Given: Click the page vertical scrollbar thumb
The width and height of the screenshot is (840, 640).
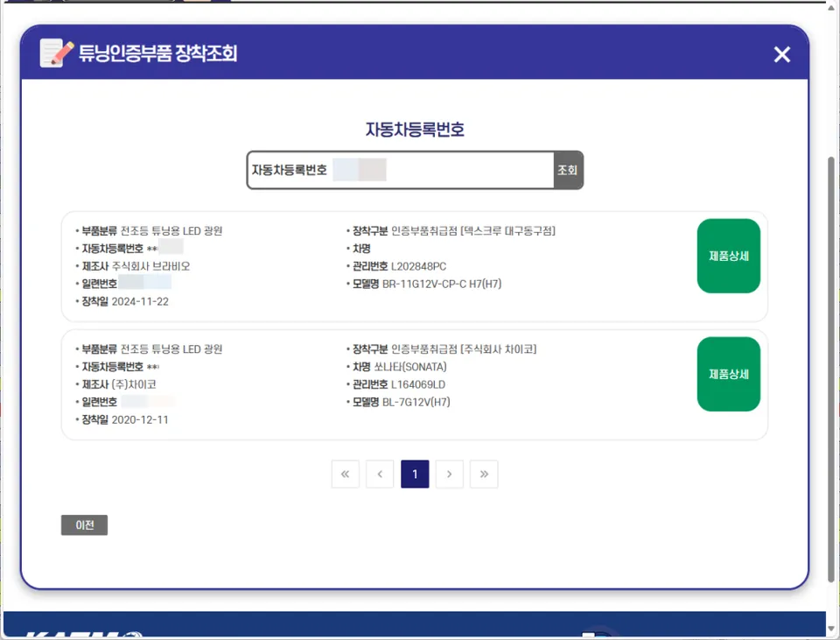Looking at the screenshot, I should [x=831, y=369].
